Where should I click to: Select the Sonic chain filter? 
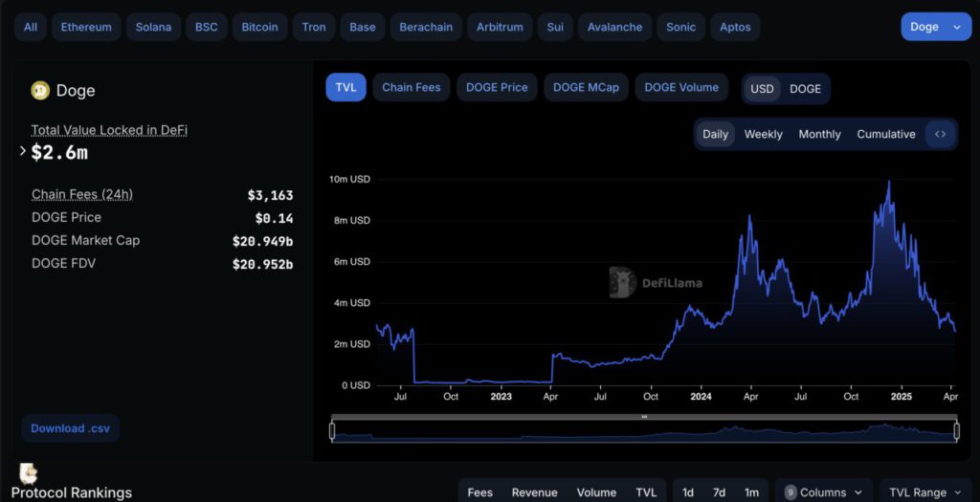click(x=680, y=28)
